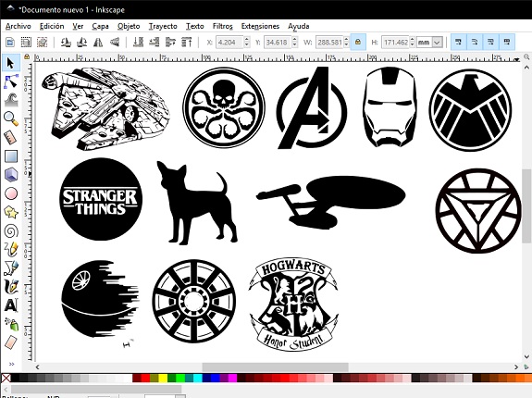Pick the yellow palette swatch
532x398 pixels.
pyautogui.click(x=163, y=378)
